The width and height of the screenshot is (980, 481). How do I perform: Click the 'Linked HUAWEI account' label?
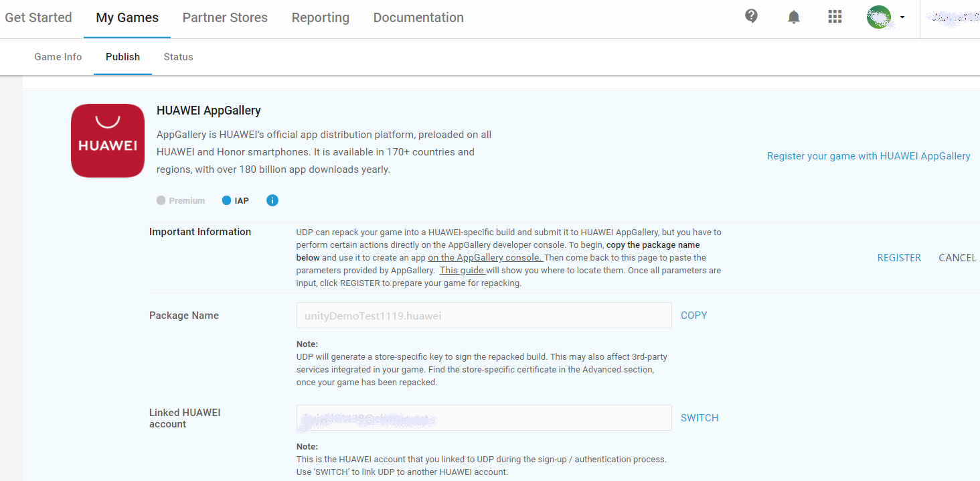[x=185, y=418]
